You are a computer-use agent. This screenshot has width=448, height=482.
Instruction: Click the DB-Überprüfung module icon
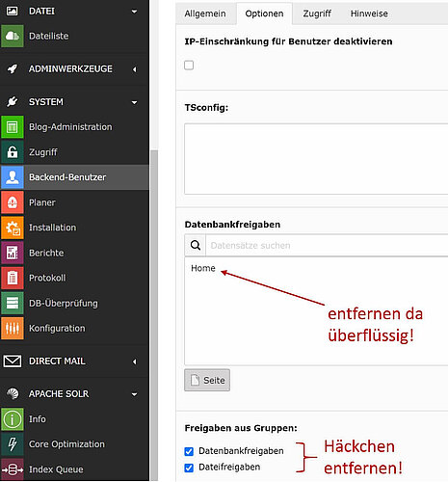coord(13,303)
